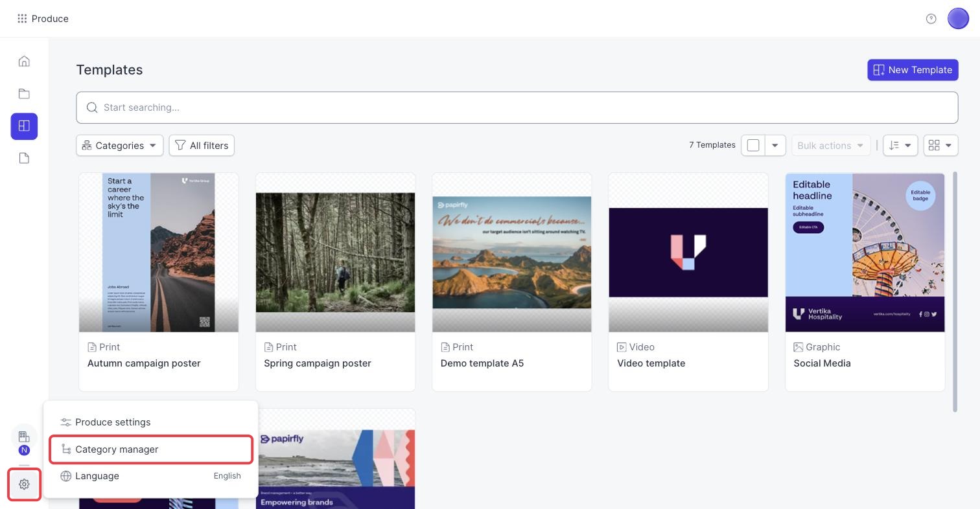Click the Social Media template title
The height and width of the screenshot is (509, 980).
coord(822,363)
